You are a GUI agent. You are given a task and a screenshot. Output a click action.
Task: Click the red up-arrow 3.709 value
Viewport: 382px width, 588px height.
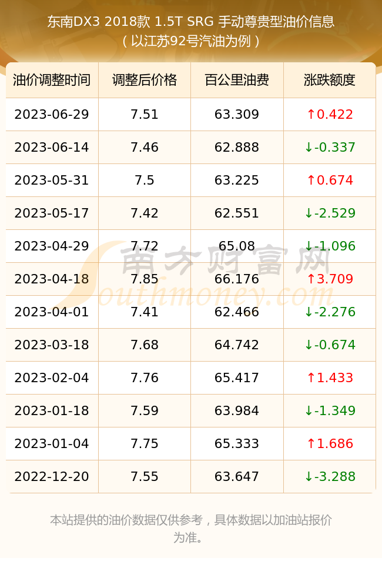point(330,279)
